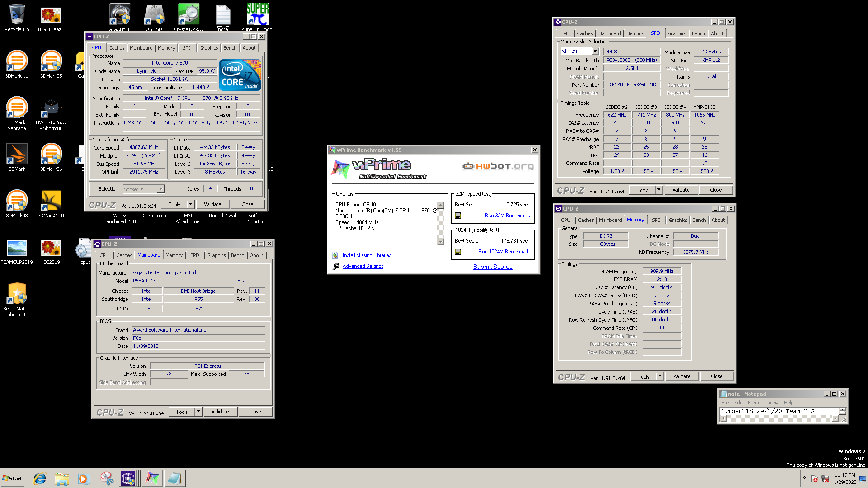
Task: Open the cpuz desktop icon
Action: click(x=85, y=252)
